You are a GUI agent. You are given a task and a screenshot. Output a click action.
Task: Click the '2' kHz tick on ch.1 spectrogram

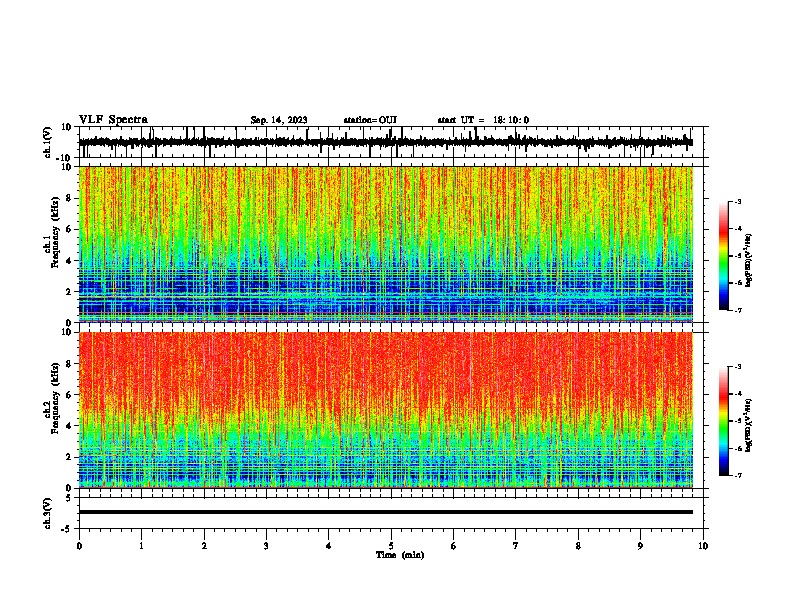click(69, 292)
